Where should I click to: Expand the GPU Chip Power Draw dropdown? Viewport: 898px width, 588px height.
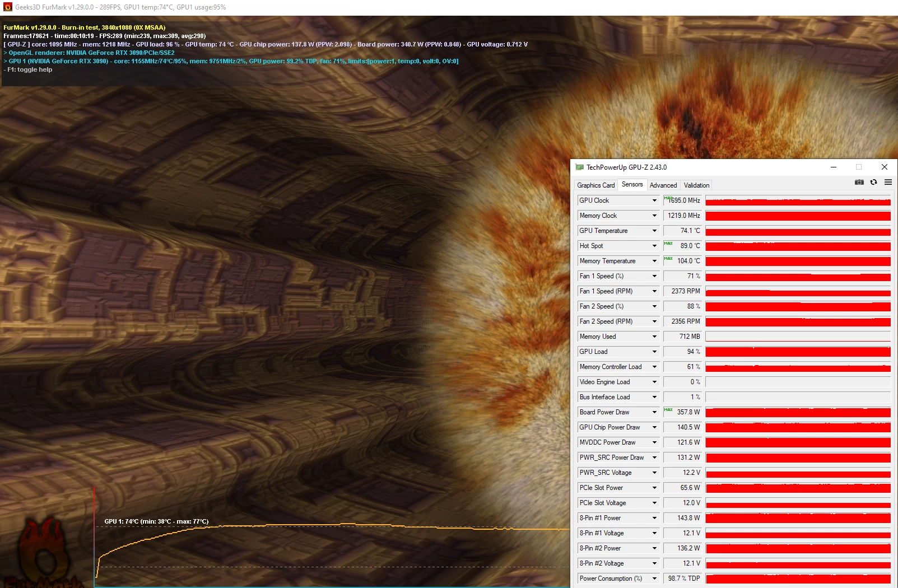coord(654,427)
